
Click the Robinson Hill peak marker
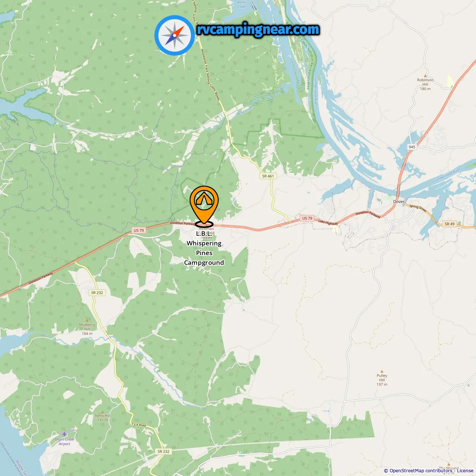(x=425, y=75)
